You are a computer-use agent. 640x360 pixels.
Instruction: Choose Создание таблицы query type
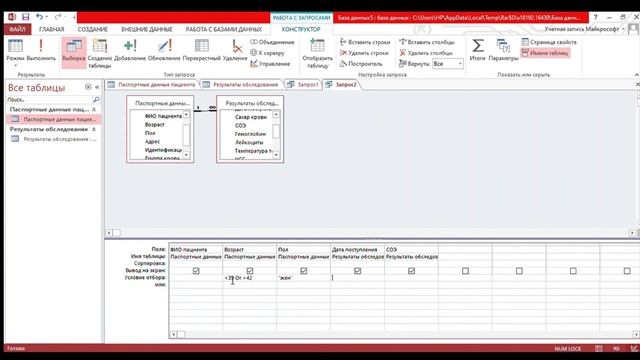[100, 53]
